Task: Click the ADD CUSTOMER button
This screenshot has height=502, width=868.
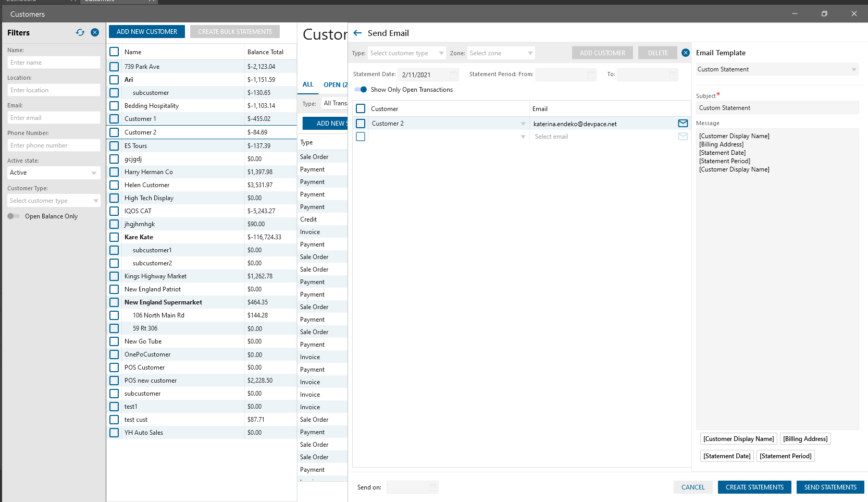Action: pos(602,53)
